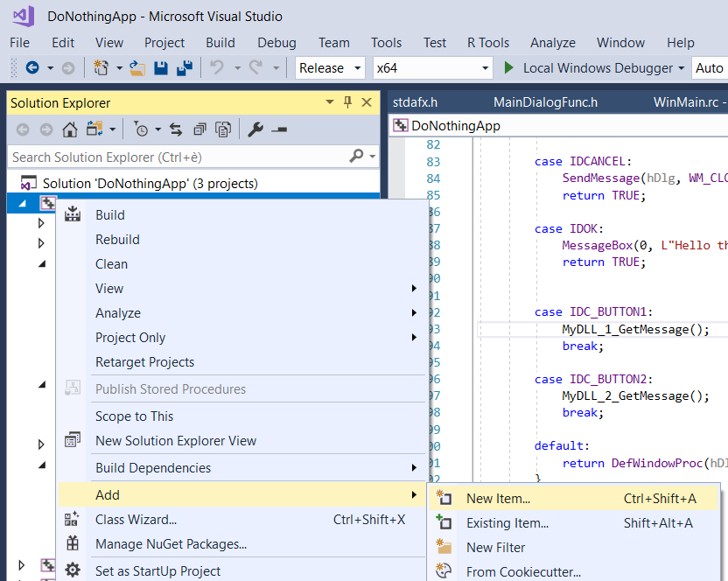Toggle Preview Selected Items icon
The width and height of the screenshot is (728, 581).
(x=279, y=129)
